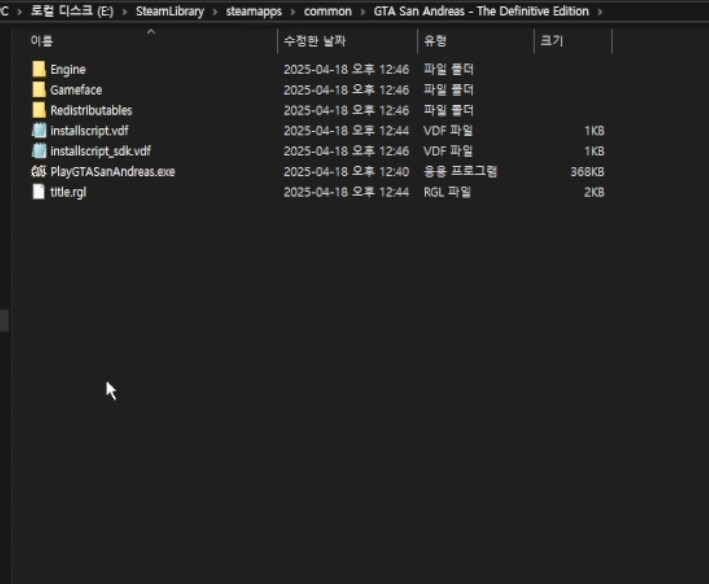Select the Redistributables folder icon
The width and height of the screenshot is (709, 584).
tap(39, 110)
